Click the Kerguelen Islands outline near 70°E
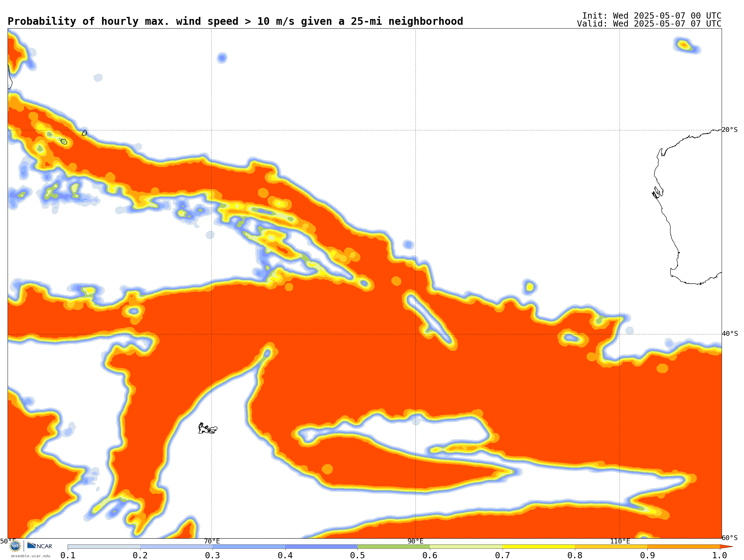744x560 pixels. coord(208,428)
